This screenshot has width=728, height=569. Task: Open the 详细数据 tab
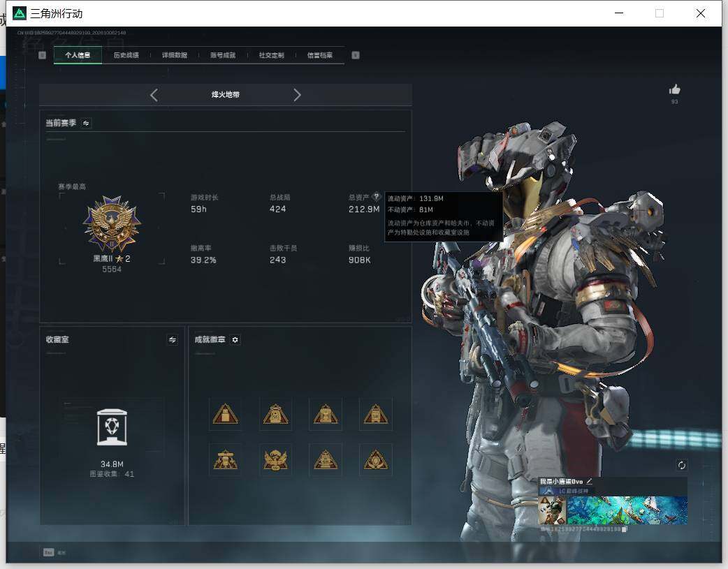(175, 55)
